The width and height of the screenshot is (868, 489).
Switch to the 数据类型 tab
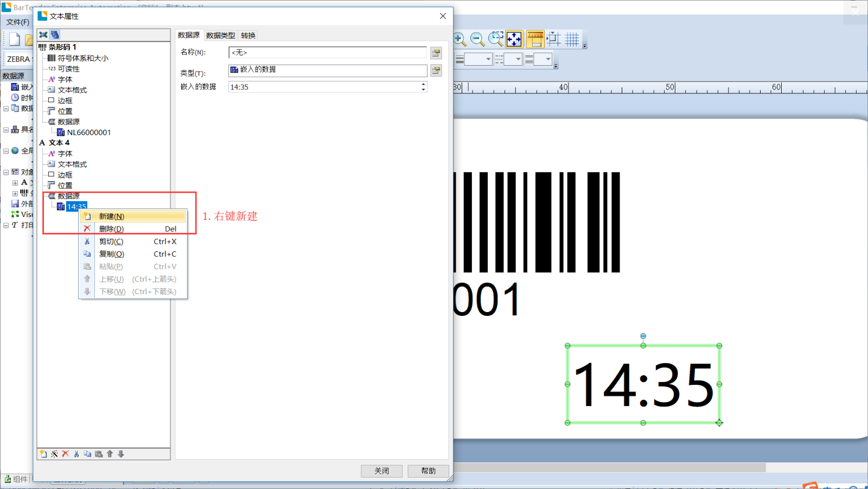[220, 35]
